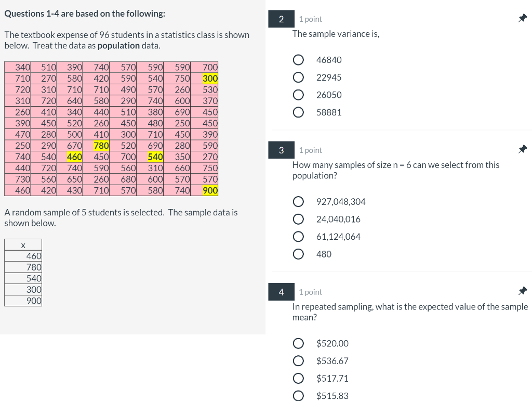
Task: Select answer 46840 for question 2
Action: [298, 60]
